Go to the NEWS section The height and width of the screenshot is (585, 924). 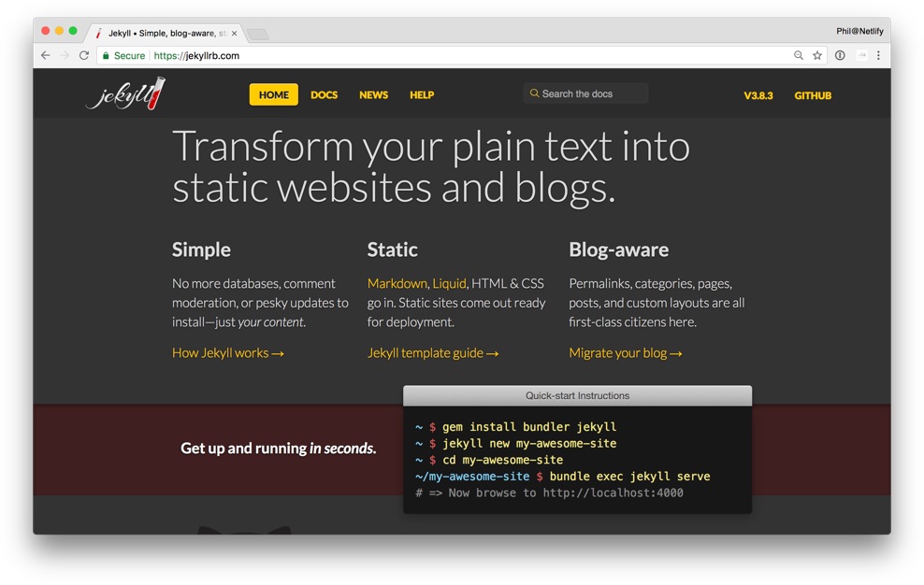pyautogui.click(x=373, y=95)
